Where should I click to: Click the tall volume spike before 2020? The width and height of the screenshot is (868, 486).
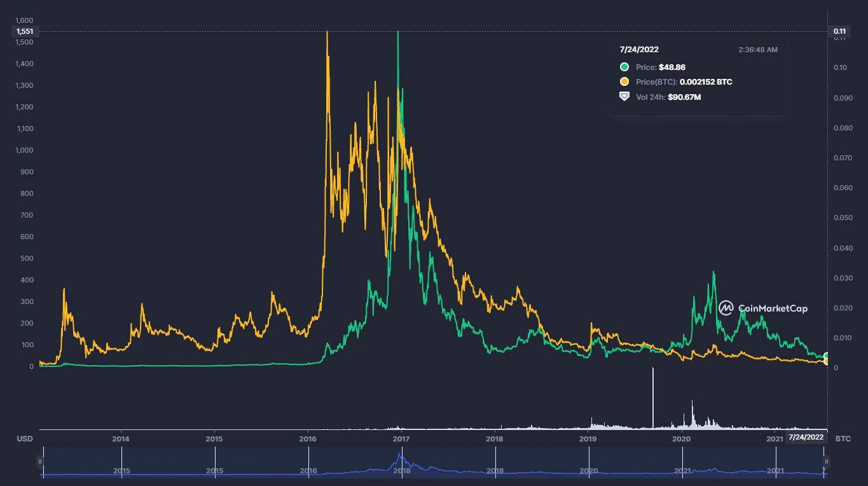tap(653, 398)
